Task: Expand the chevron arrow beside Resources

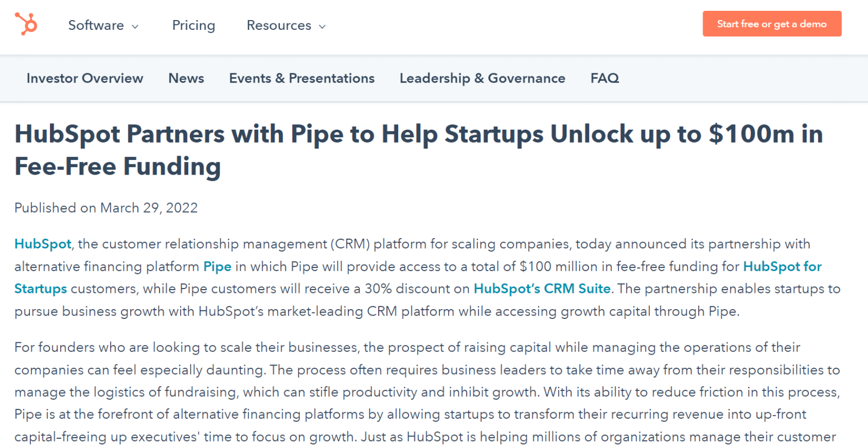Action: [322, 27]
